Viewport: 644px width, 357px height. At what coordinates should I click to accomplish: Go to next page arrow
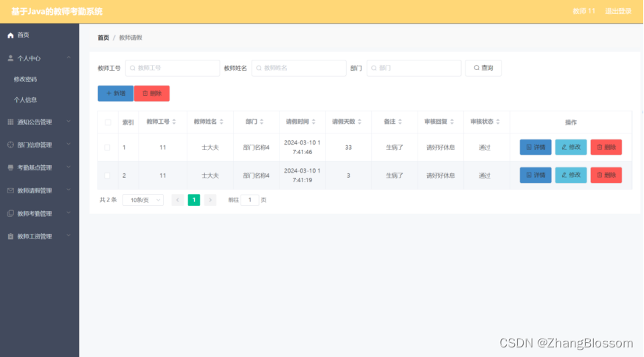coord(210,200)
